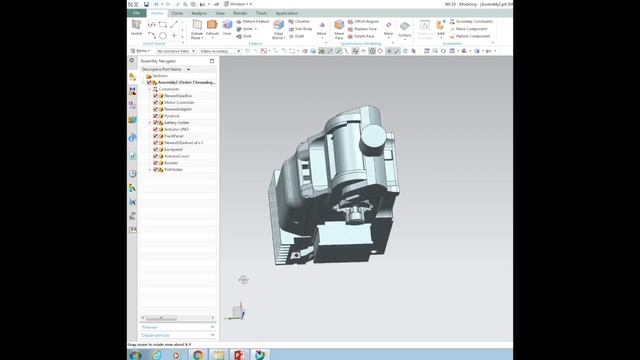Viewport: 640px width, 360px height.
Task: Switch to the Analysis tab
Action: [199, 13]
